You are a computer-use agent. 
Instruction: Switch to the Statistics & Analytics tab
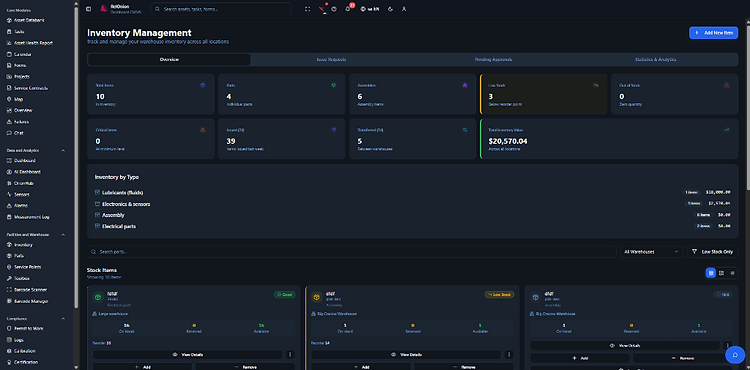click(656, 60)
